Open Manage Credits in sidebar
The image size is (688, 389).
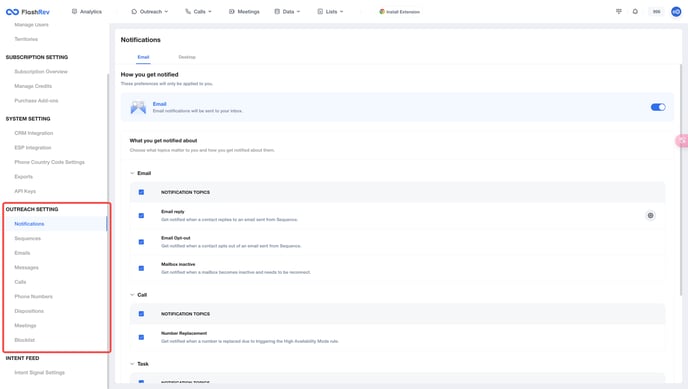[x=33, y=86]
